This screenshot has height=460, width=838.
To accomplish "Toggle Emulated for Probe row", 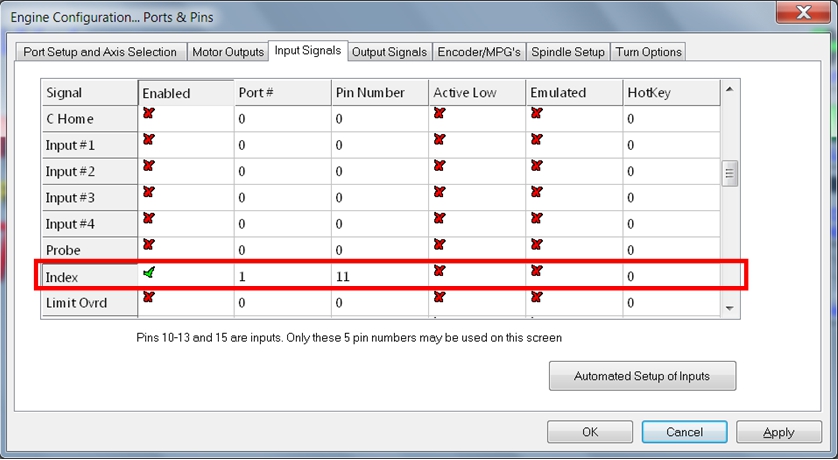I will 536,243.
